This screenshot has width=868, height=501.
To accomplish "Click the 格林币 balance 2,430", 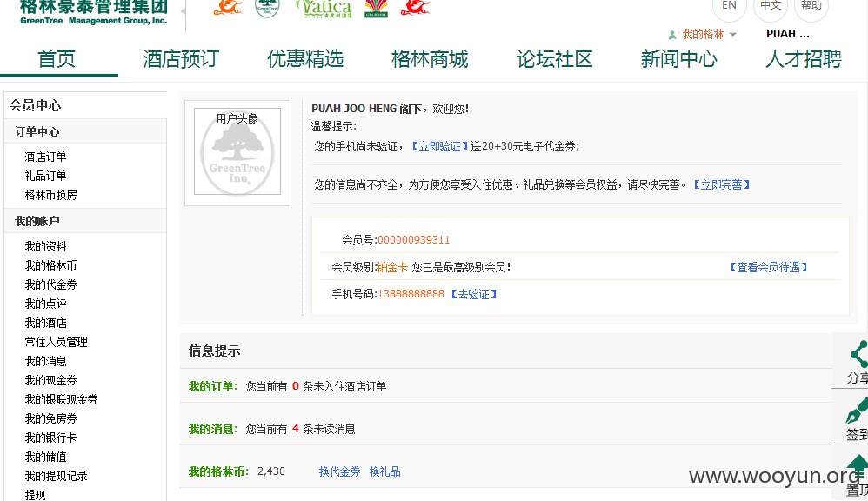I will [271, 471].
